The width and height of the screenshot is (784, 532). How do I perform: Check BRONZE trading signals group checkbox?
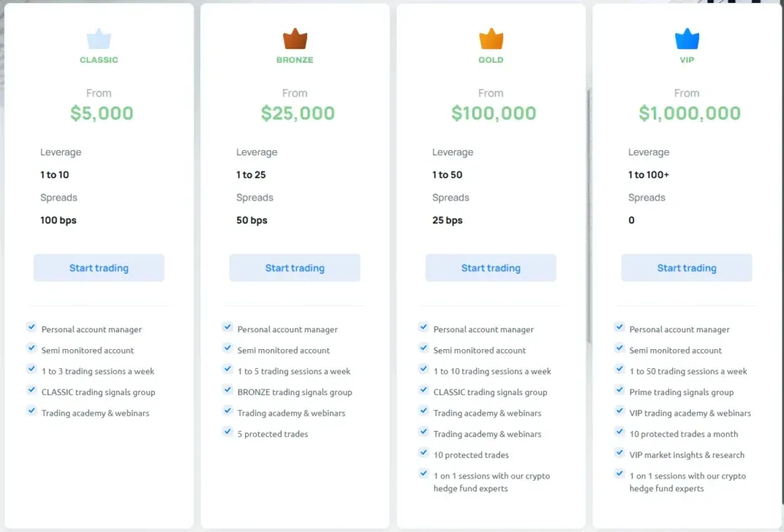pos(227,390)
